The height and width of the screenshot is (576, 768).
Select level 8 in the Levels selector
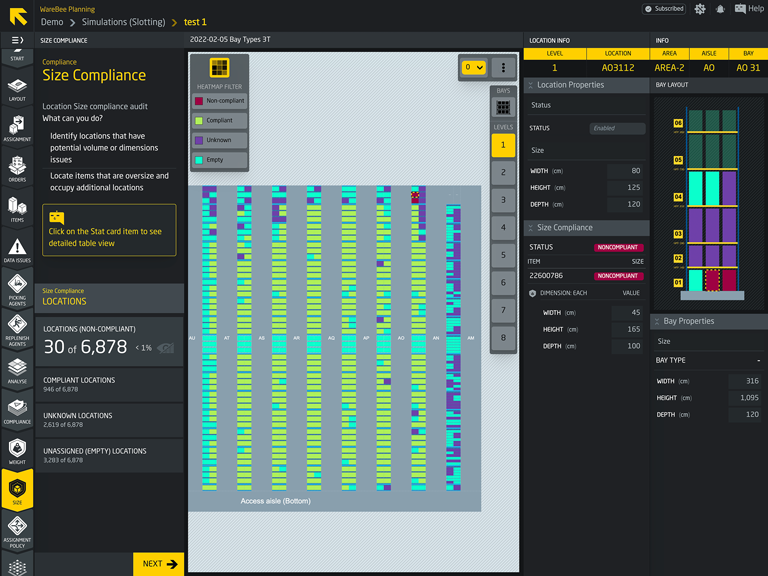tap(503, 337)
